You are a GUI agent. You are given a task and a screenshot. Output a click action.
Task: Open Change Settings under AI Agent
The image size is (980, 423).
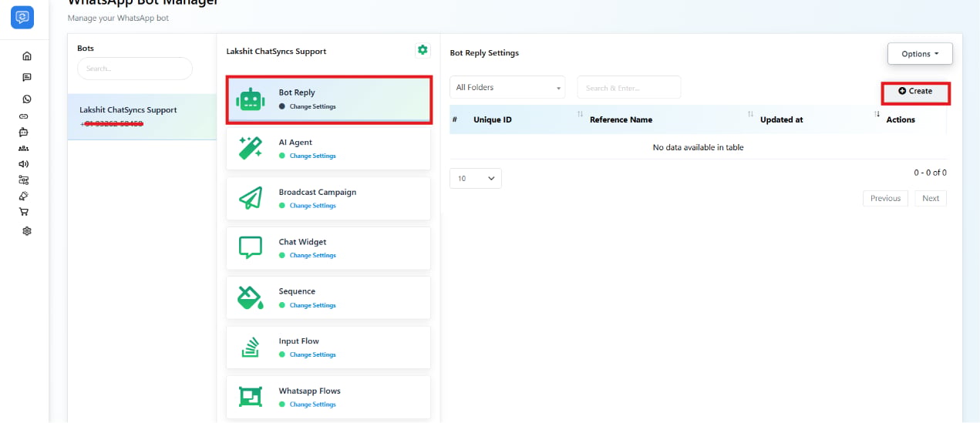tap(312, 156)
